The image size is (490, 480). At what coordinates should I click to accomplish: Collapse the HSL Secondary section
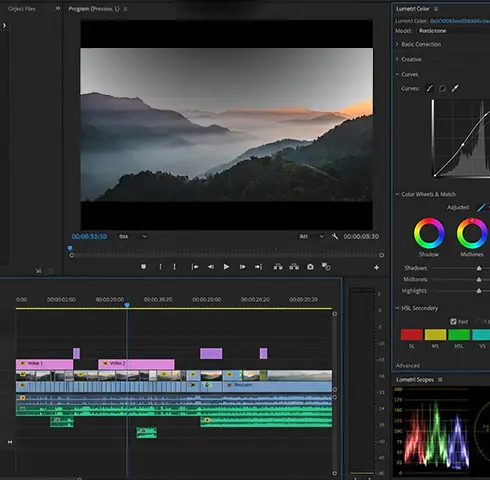397,308
